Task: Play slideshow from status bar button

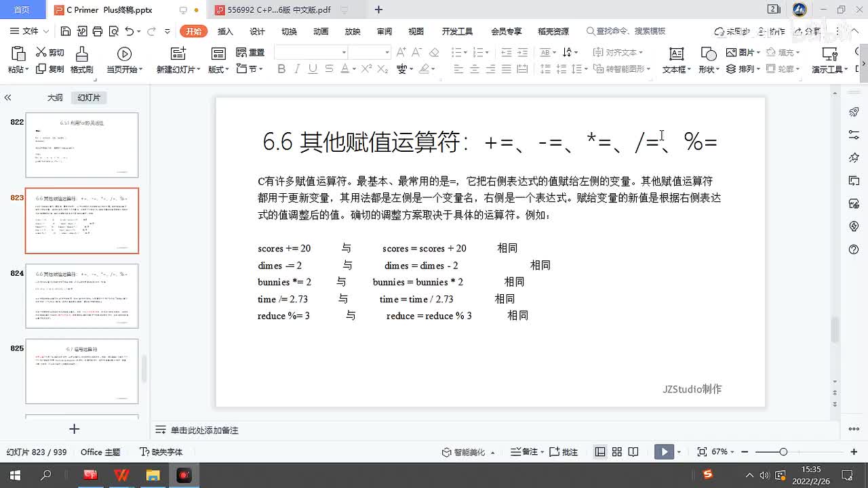Action: click(664, 452)
